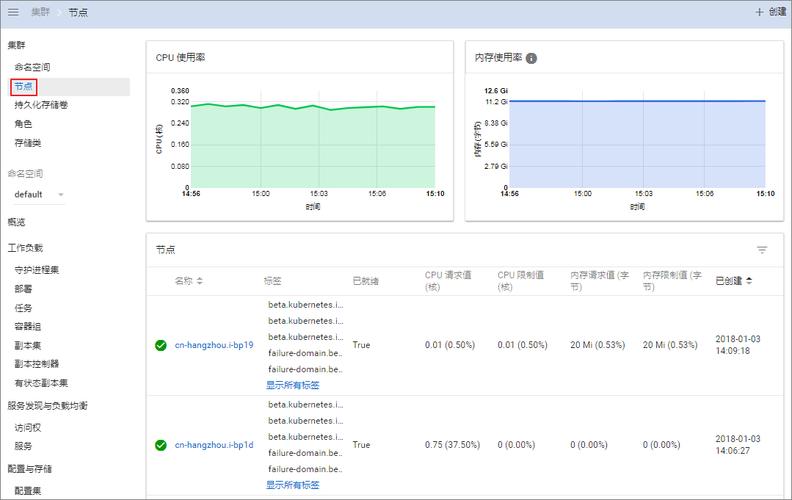Click first beta.kubernetes label of i-bp19
The image size is (792, 500).
(x=306, y=305)
